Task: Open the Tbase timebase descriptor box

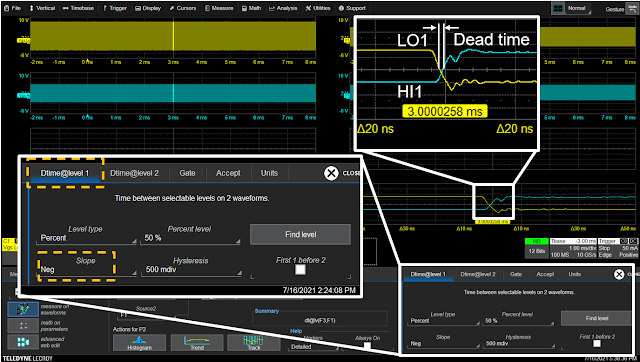Action: click(573, 248)
